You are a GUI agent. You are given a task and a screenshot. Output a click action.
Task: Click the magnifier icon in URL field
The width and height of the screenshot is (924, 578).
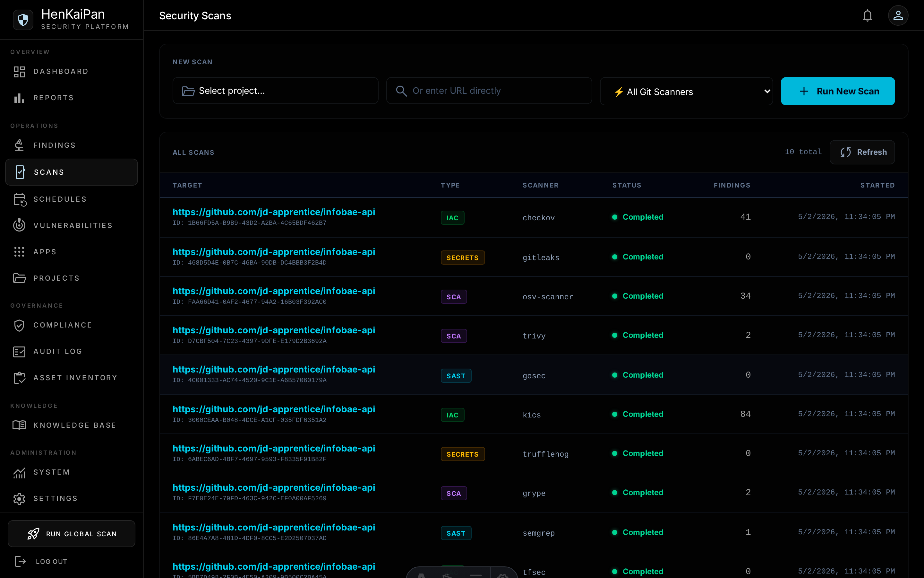pos(401,91)
